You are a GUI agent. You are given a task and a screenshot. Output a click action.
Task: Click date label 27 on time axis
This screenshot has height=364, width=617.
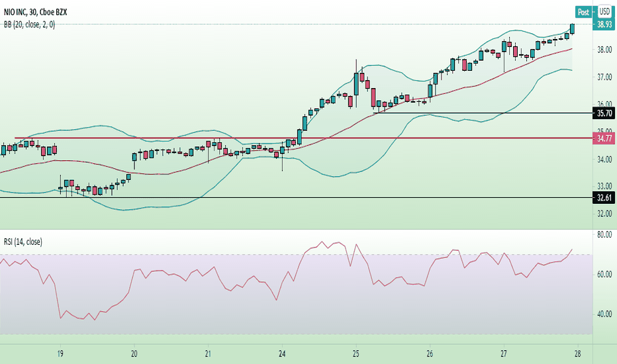pyautogui.click(x=504, y=354)
